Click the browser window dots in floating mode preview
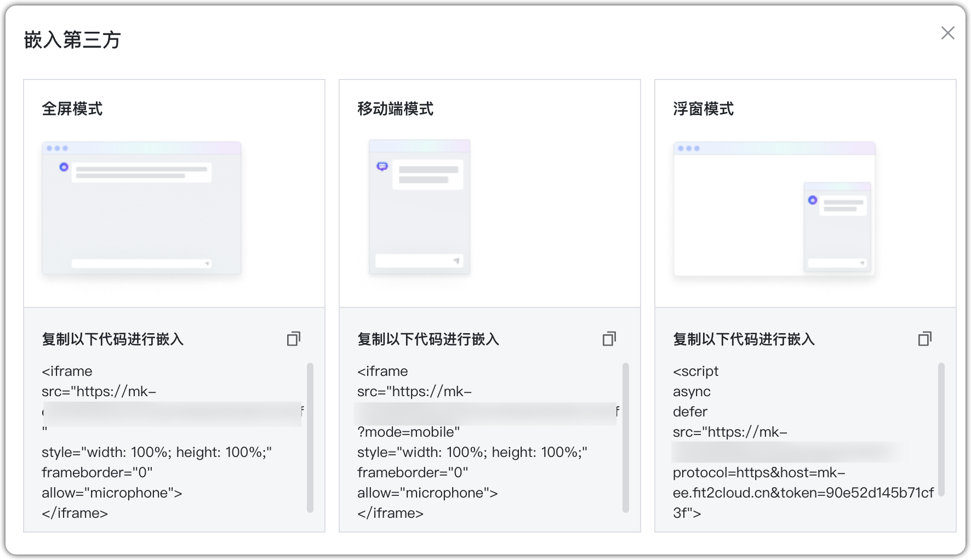Image resolution: width=971 pixels, height=560 pixels. pyautogui.click(x=687, y=148)
